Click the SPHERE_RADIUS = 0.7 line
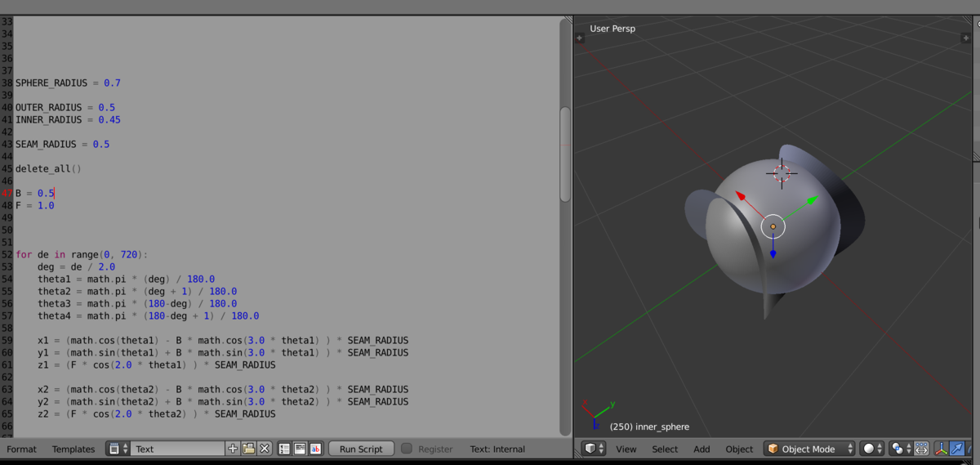The height and width of the screenshot is (465, 980). [x=68, y=83]
